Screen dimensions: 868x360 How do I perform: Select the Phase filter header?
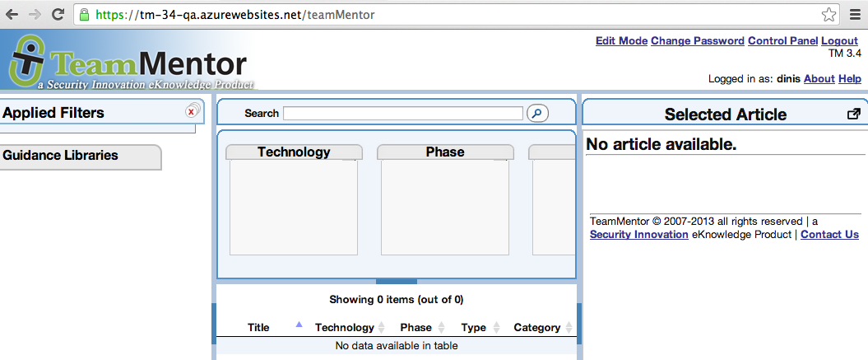(x=445, y=152)
